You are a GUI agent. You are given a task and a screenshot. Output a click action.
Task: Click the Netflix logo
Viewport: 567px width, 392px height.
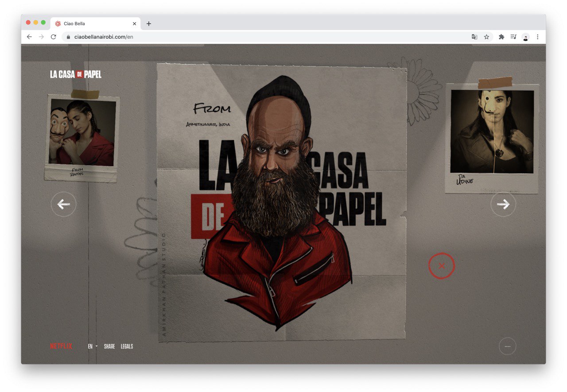[x=61, y=346]
